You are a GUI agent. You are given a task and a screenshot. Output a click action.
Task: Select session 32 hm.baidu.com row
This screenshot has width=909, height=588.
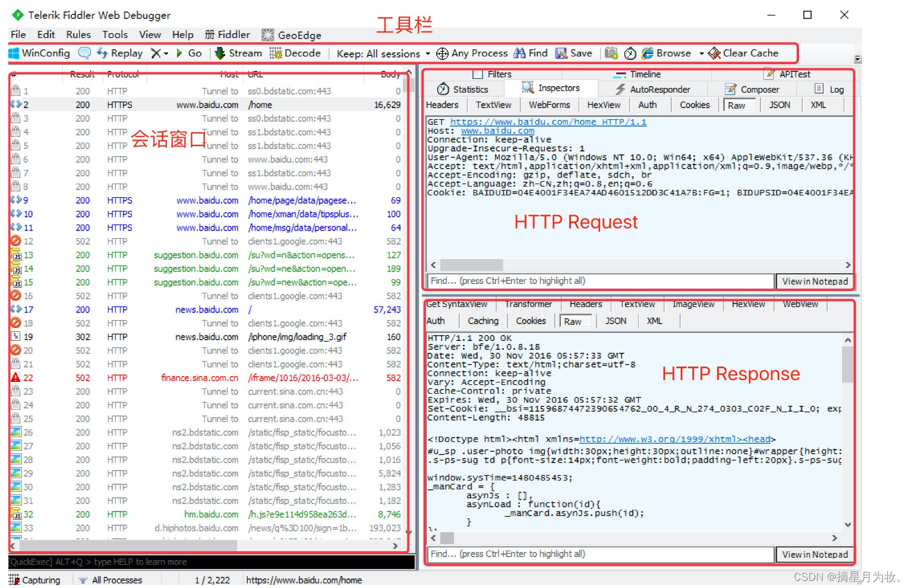[x=207, y=514]
